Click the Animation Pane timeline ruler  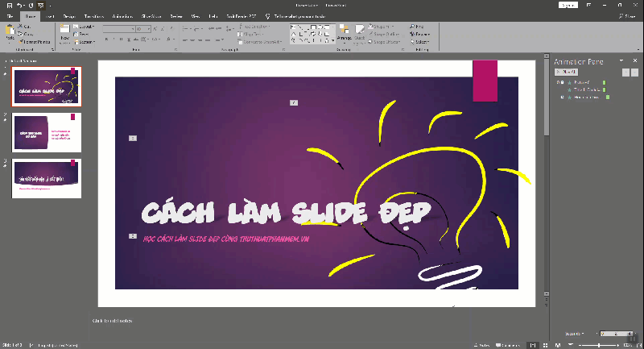617,334
